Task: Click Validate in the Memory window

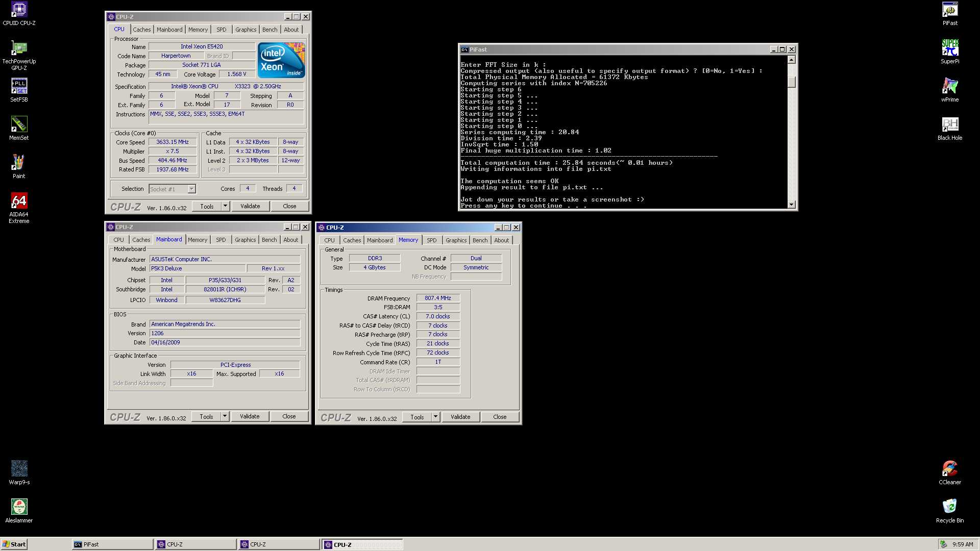Action: point(460,417)
